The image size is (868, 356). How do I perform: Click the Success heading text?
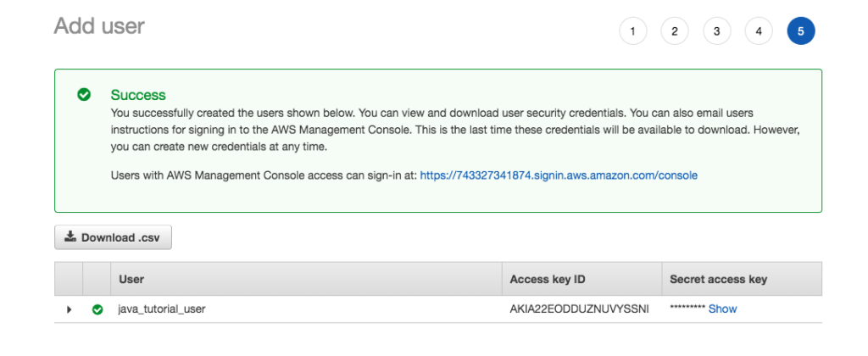pyautogui.click(x=138, y=95)
